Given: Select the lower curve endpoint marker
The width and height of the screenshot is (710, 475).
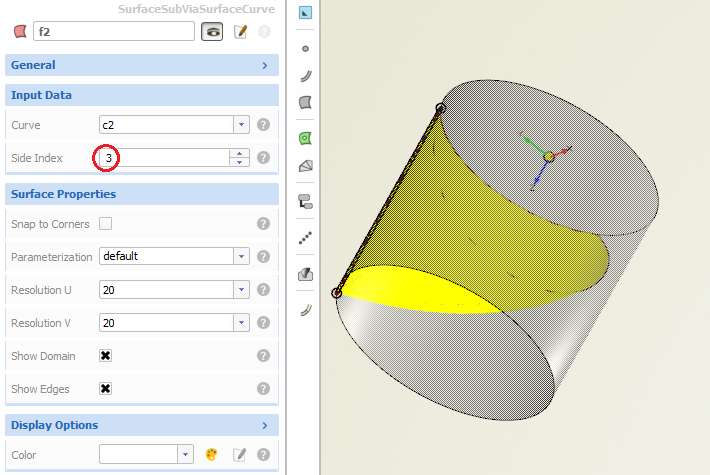Looking at the screenshot, I should tap(336, 293).
